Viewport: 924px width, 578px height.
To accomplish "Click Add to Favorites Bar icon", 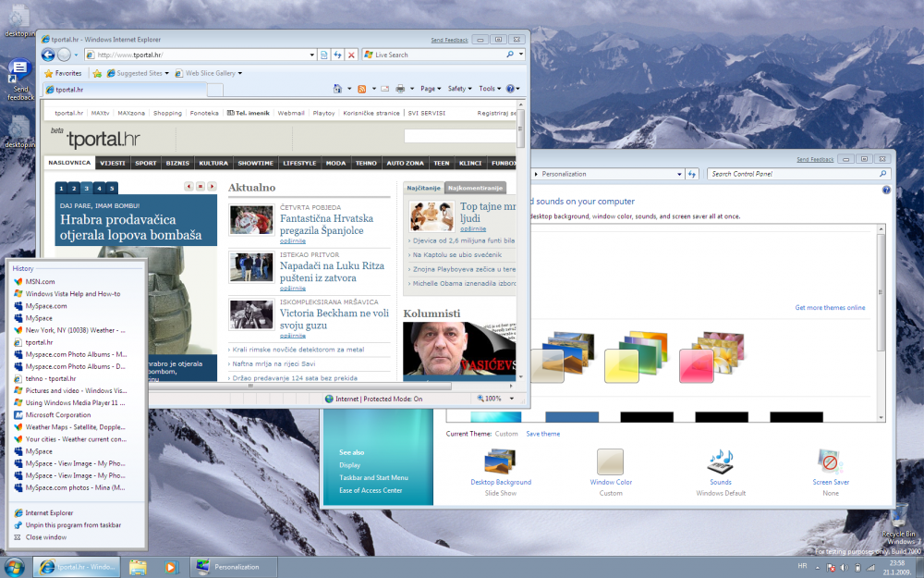I will pos(97,73).
